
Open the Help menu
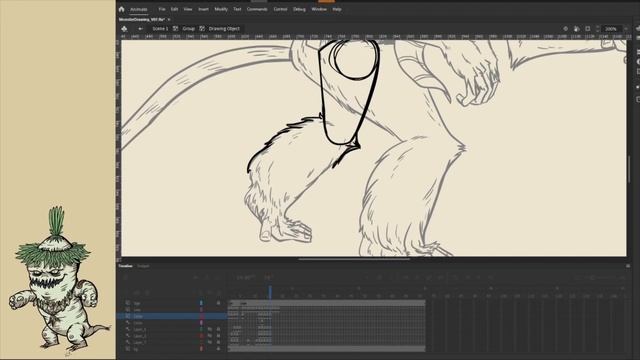pos(337,9)
